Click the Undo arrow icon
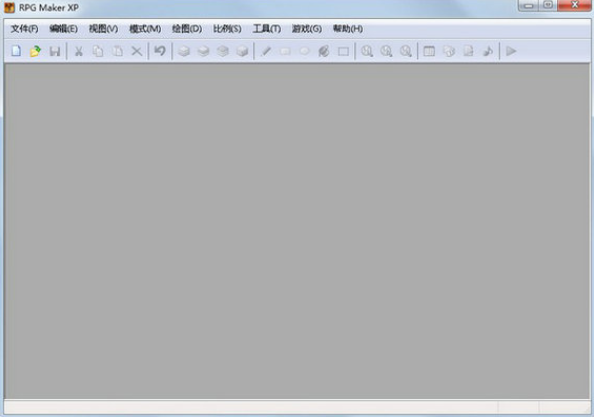 pyautogui.click(x=160, y=51)
